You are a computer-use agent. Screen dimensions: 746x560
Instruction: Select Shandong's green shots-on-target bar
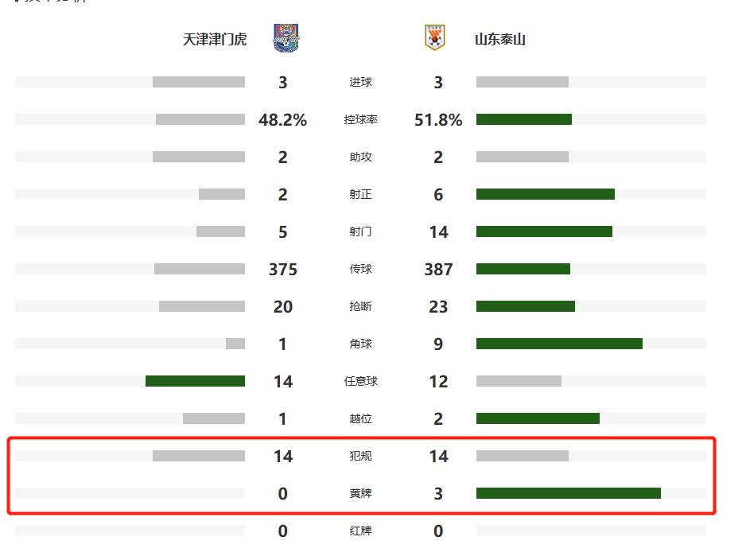point(545,194)
